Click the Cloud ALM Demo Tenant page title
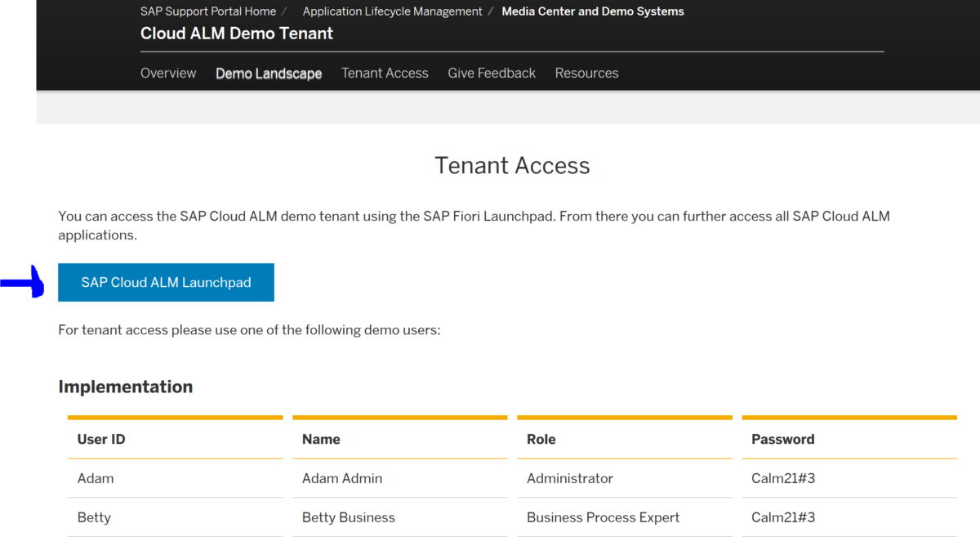This screenshot has height=537, width=980. 237,34
